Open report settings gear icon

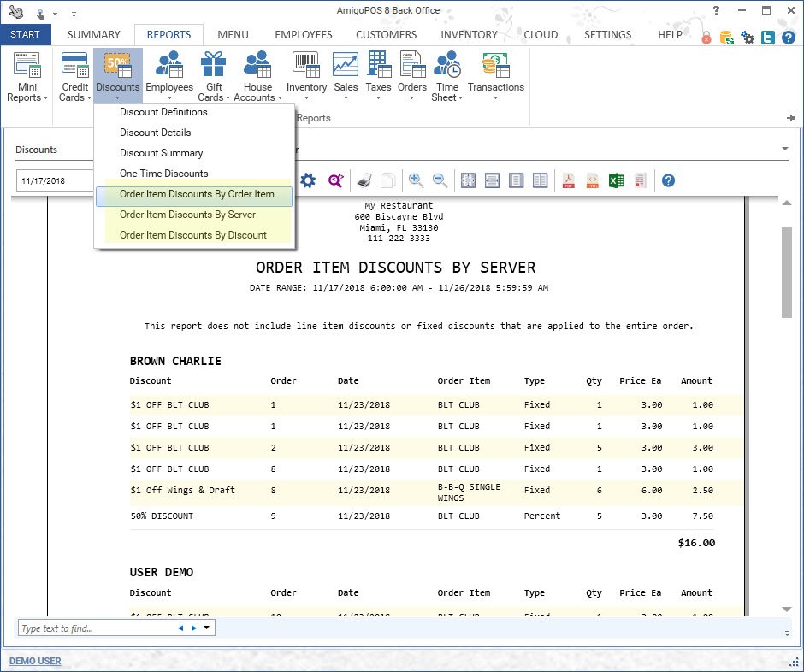point(308,180)
